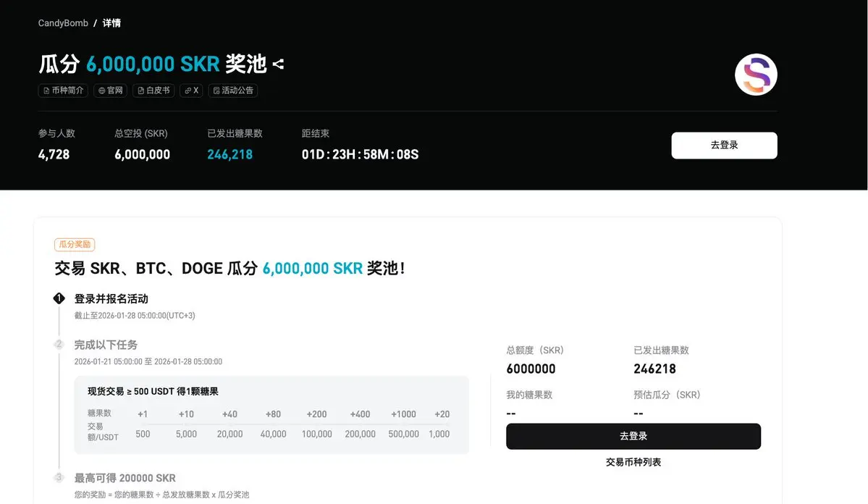Click the reward formula text under step 3
This screenshot has width=868, height=504.
pyautogui.click(x=161, y=495)
